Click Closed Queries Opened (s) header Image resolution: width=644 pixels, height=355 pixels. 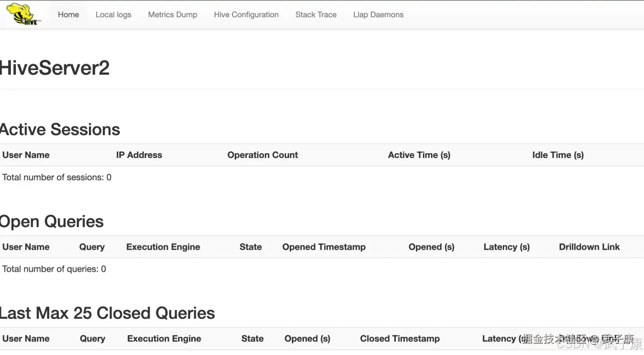click(307, 339)
